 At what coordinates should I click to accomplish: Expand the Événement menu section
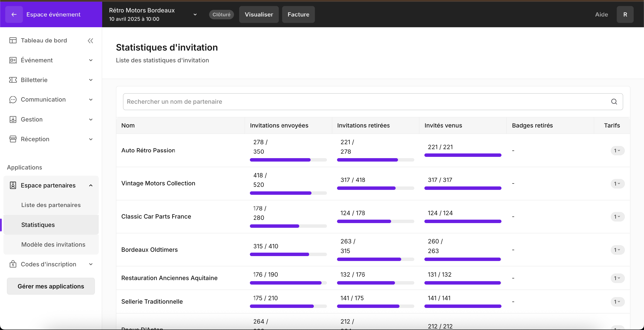tap(91, 60)
